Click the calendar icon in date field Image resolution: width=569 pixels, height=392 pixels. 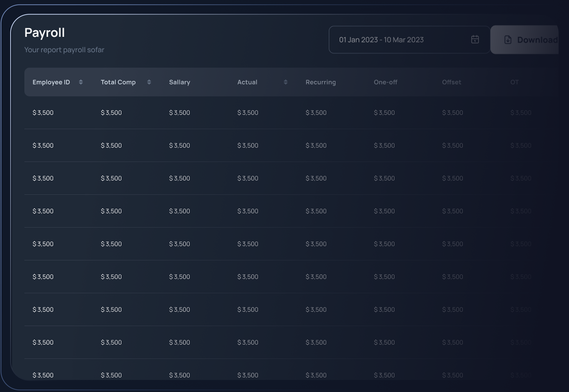point(475,39)
